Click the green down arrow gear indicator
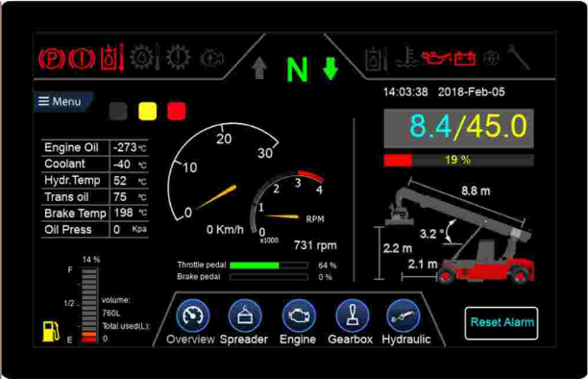 coord(331,68)
